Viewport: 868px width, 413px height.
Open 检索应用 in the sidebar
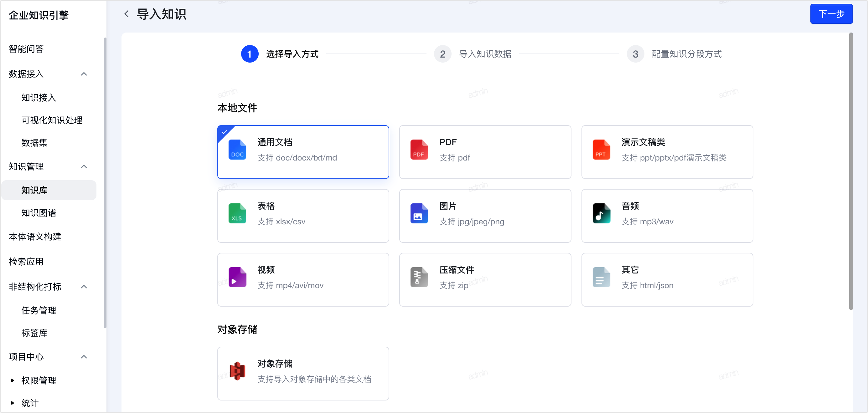[26, 262]
